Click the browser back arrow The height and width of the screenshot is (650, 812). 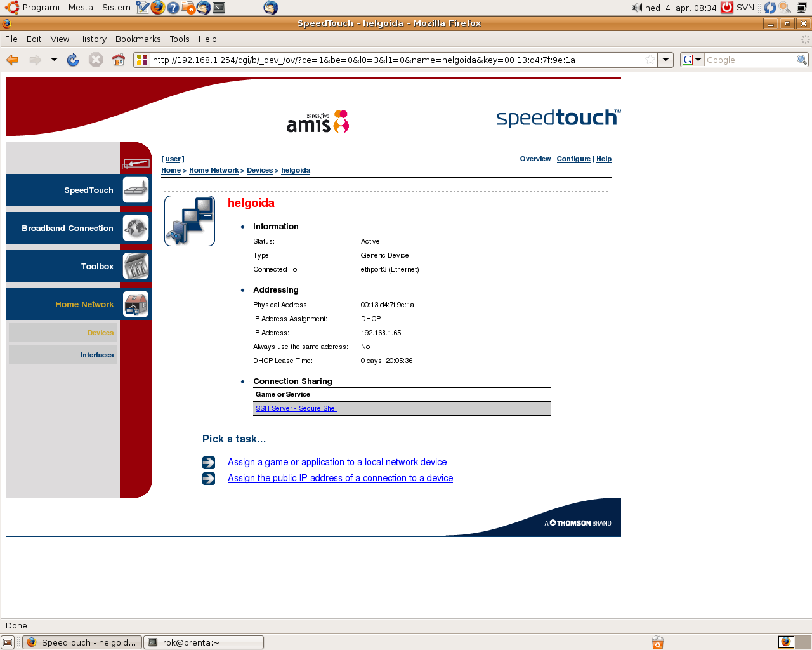tap(12, 60)
